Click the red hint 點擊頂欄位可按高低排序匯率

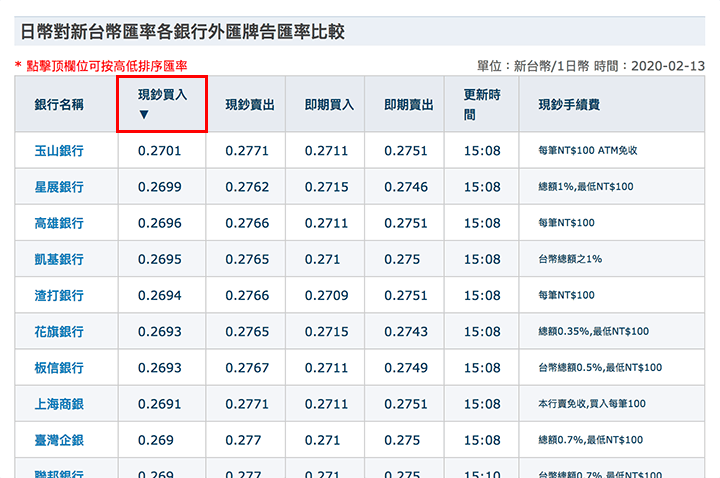pyautogui.click(x=107, y=66)
